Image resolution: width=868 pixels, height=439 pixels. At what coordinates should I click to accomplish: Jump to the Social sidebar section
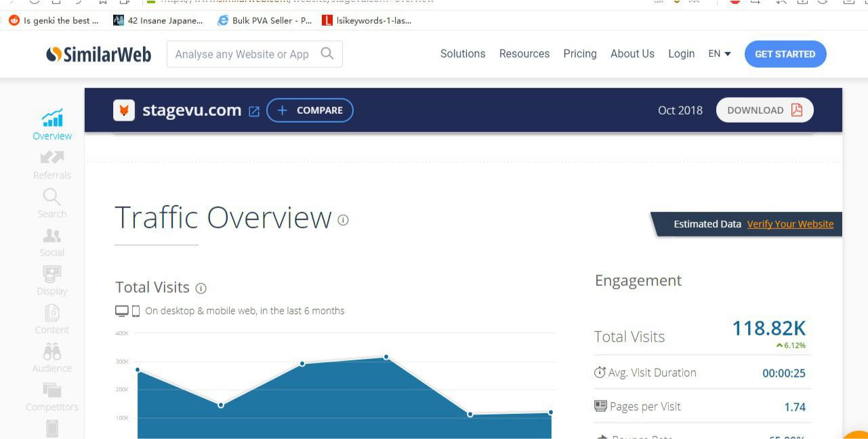coord(52,243)
